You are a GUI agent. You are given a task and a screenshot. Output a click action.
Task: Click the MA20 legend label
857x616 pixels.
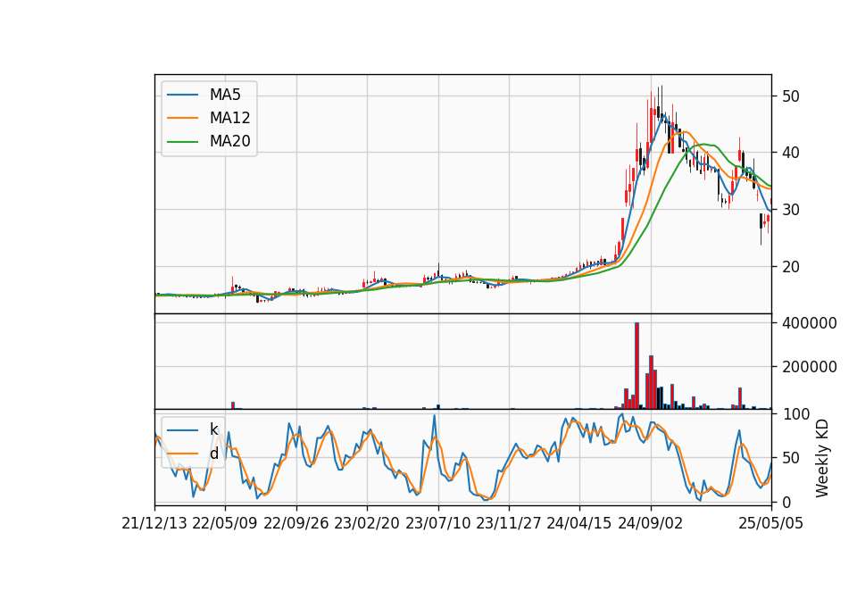(x=229, y=142)
